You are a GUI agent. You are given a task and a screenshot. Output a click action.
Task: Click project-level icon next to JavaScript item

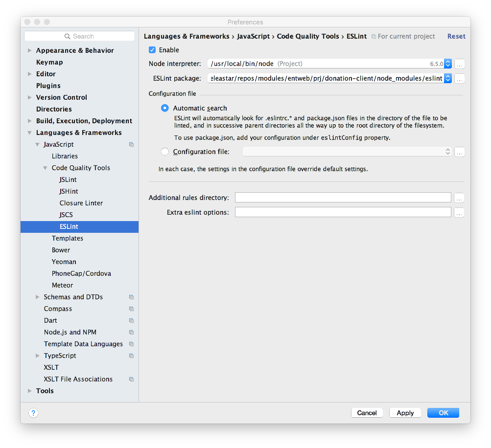pyautogui.click(x=131, y=145)
